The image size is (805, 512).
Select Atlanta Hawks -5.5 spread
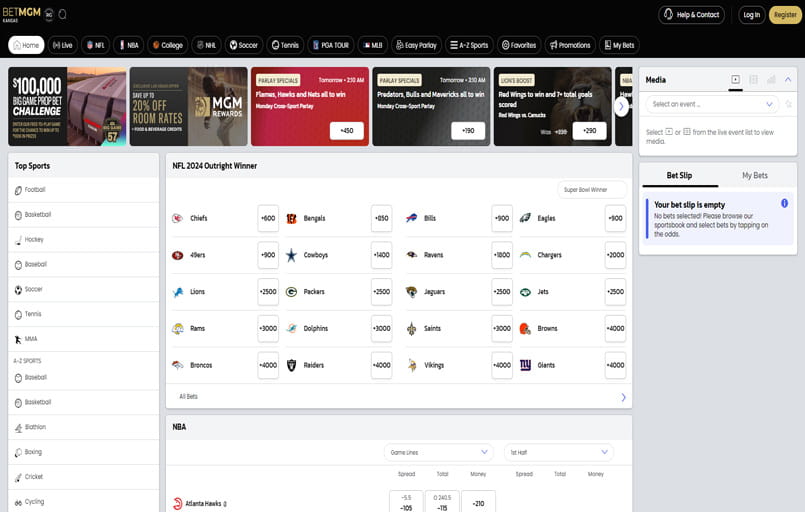click(x=406, y=503)
